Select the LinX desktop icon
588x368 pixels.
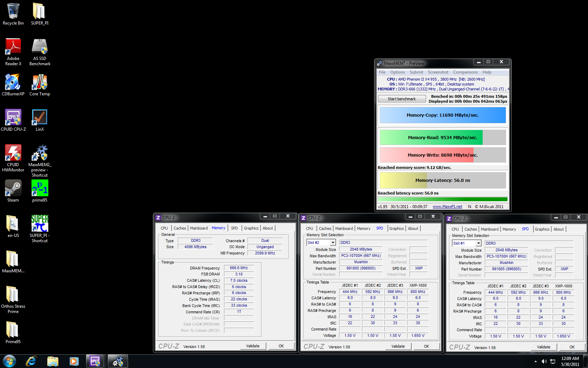click(40, 120)
